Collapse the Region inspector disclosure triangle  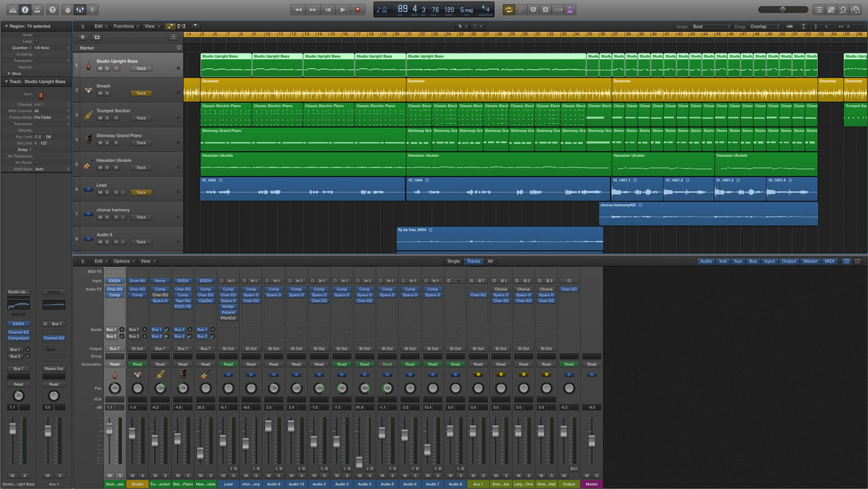point(6,27)
